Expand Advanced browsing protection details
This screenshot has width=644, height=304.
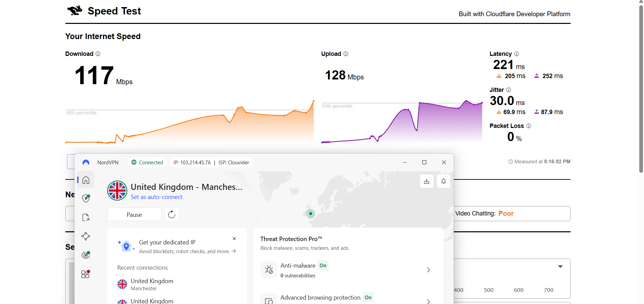tap(428, 301)
